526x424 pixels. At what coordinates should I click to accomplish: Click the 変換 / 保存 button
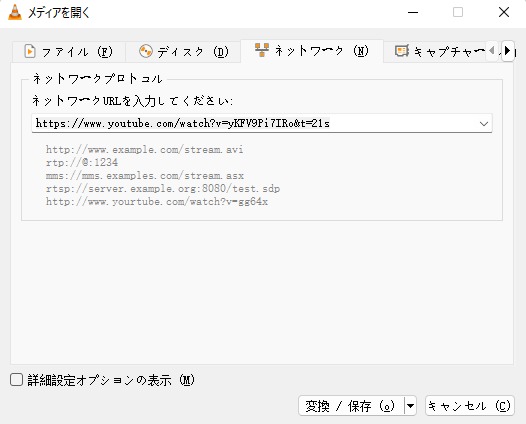tap(351, 406)
